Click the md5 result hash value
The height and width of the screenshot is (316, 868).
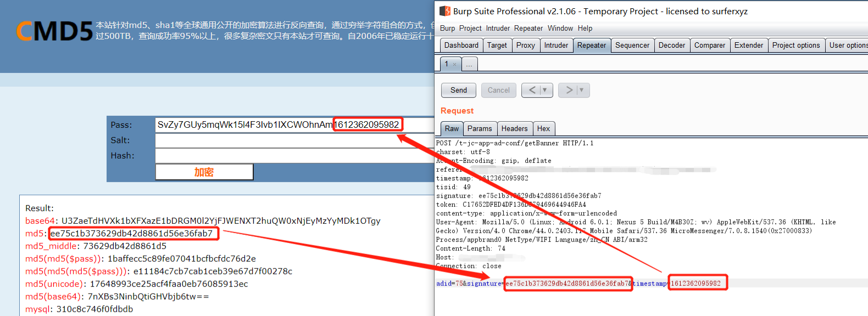[x=131, y=233]
